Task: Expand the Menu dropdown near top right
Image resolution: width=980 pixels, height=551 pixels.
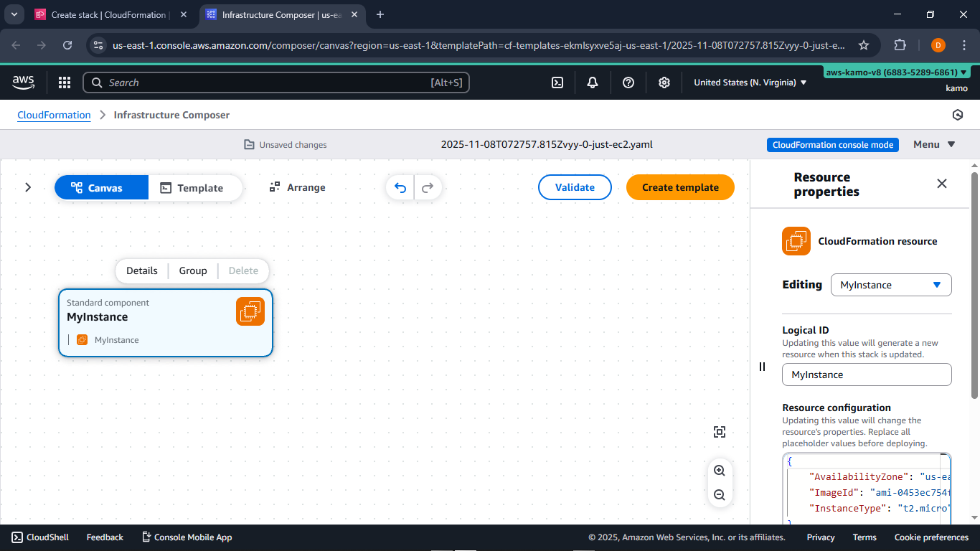Action: pos(933,144)
